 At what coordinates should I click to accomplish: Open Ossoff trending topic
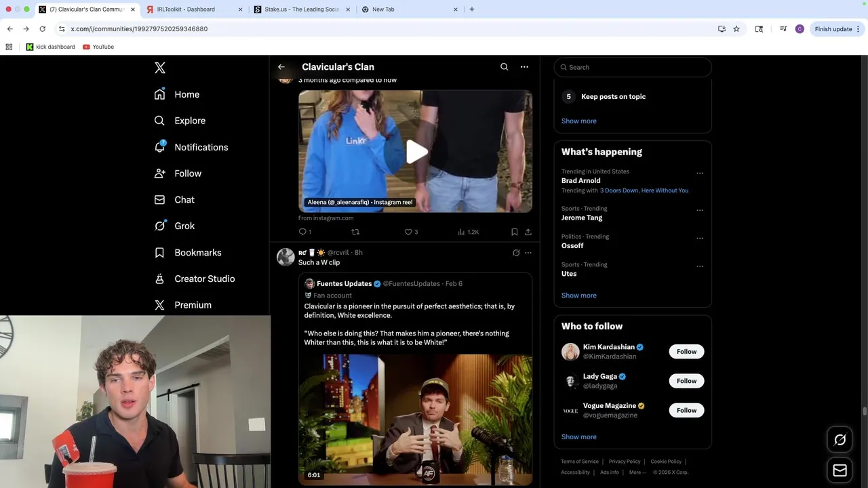click(572, 245)
